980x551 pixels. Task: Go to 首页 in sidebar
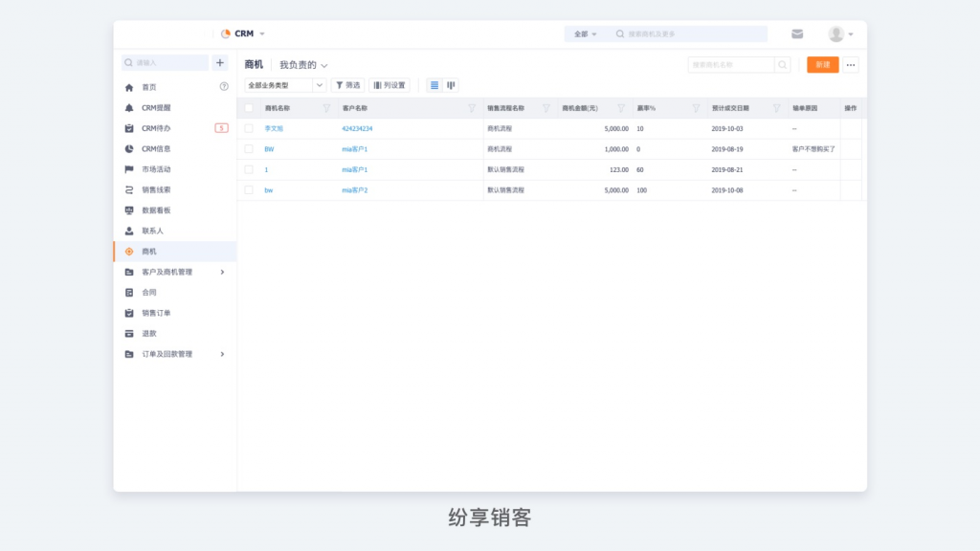coord(148,87)
